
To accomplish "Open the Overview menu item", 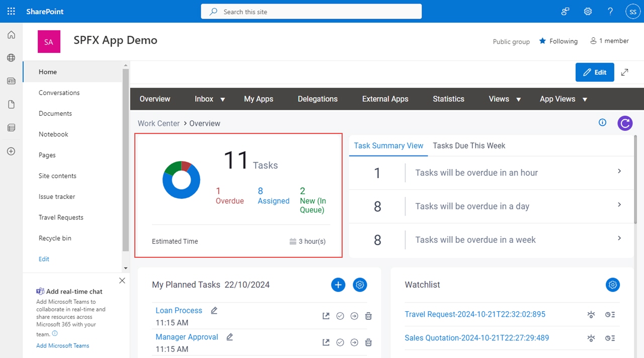I will pos(155,99).
